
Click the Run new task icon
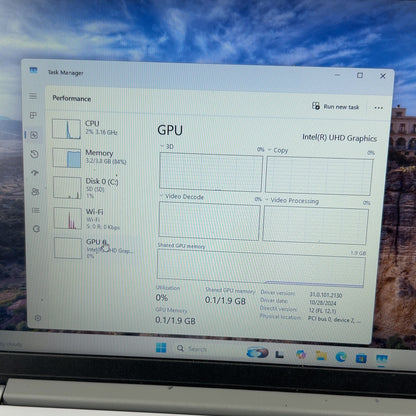pos(316,106)
